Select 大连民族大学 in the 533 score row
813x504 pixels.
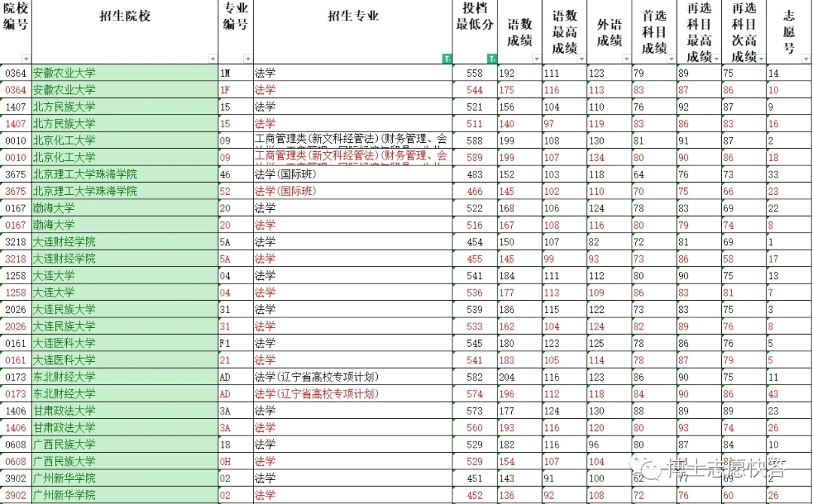[125, 326]
